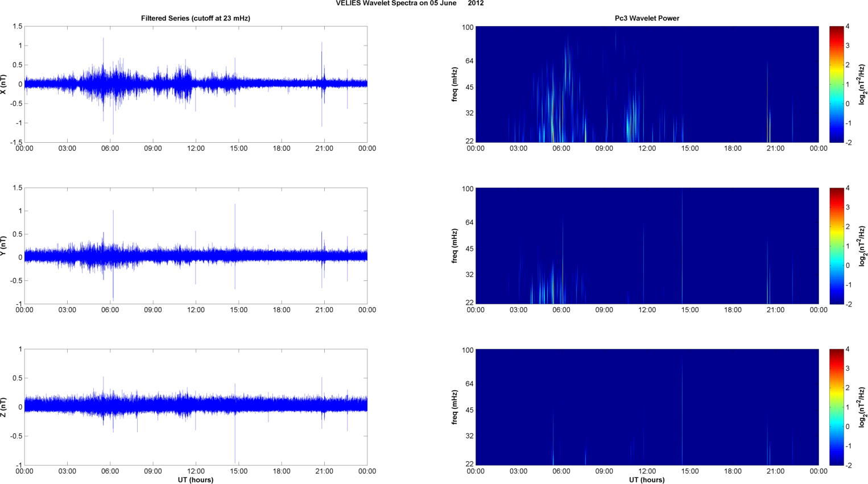Click the 18:00 tick under the Y spectrogram

click(x=733, y=310)
